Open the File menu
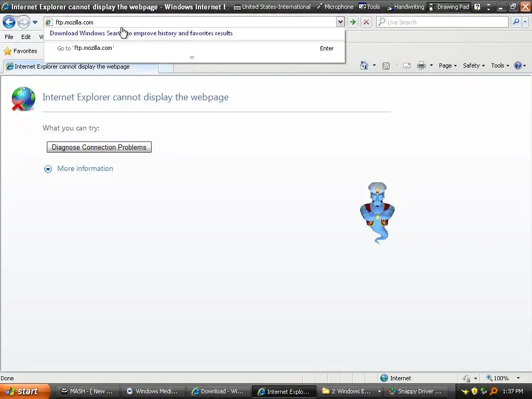The image size is (532, 399). pyautogui.click(x=9, y=37)
